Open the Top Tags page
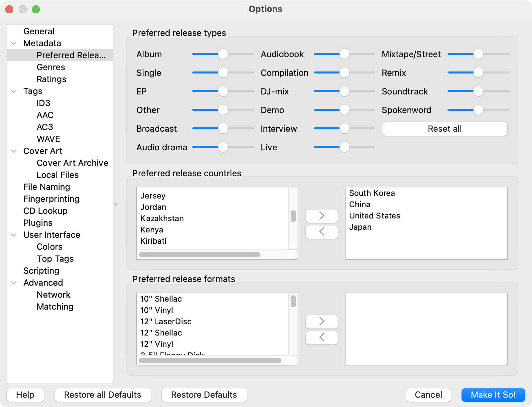Image resolution: width=532 pixels, height=407 pixels. click(x=55, y=259)
